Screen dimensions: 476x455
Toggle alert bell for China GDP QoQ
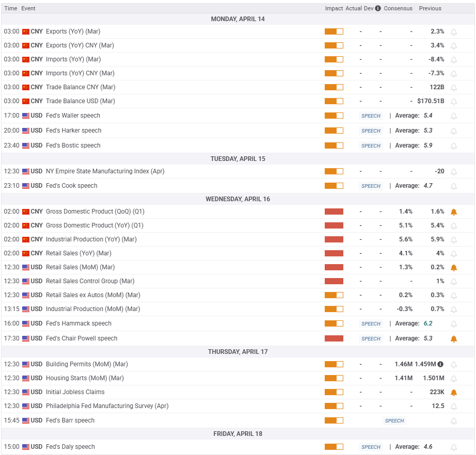[454, 212]
